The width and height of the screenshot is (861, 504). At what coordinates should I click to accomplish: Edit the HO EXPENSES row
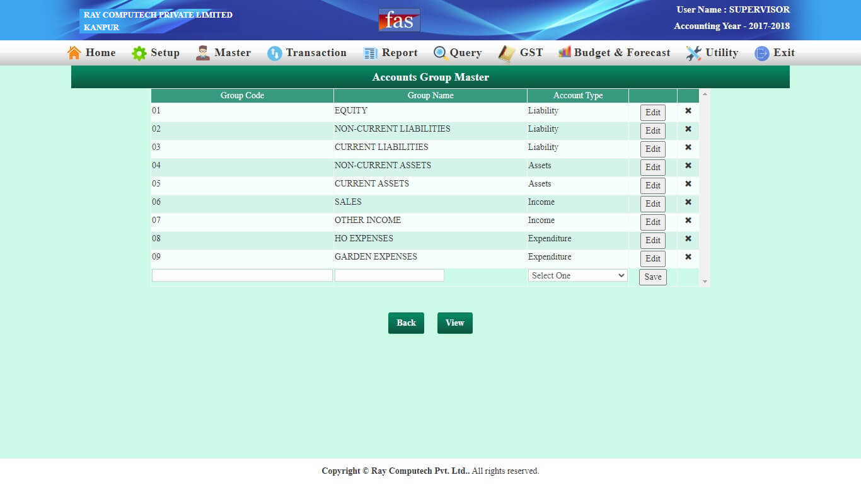click(x=653, y=241)
